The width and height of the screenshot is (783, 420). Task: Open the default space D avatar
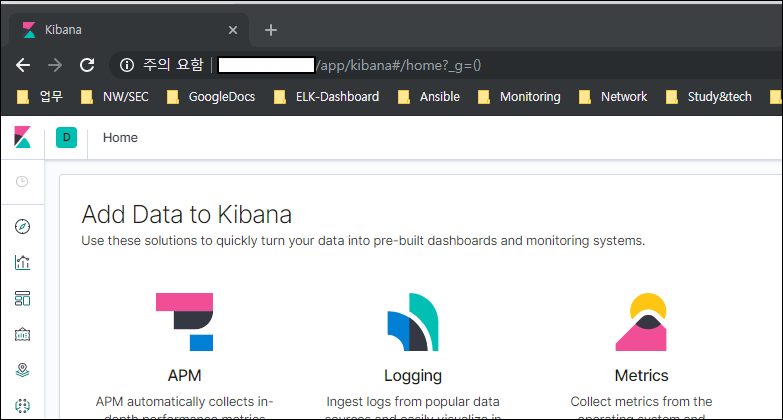click(x=66, y=137)
